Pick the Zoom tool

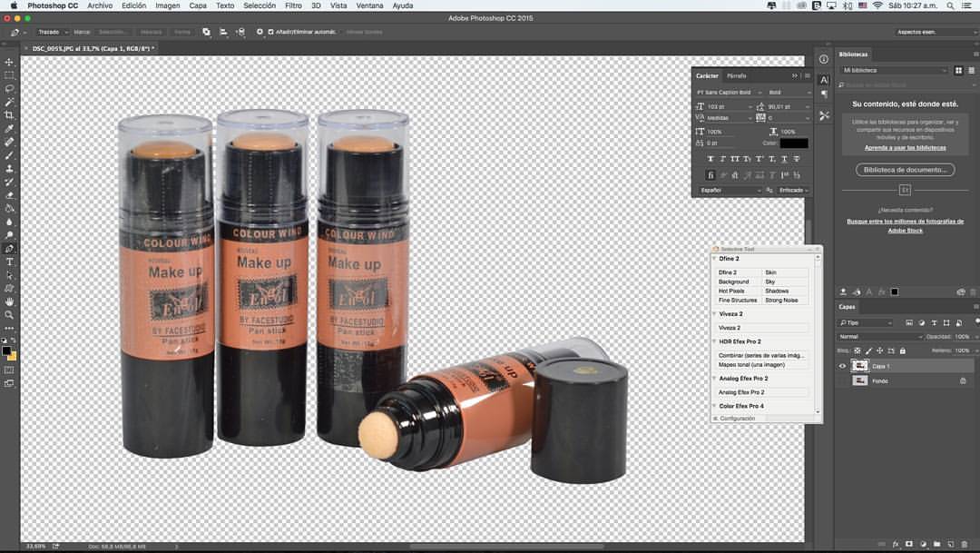[x=9, y=314]
